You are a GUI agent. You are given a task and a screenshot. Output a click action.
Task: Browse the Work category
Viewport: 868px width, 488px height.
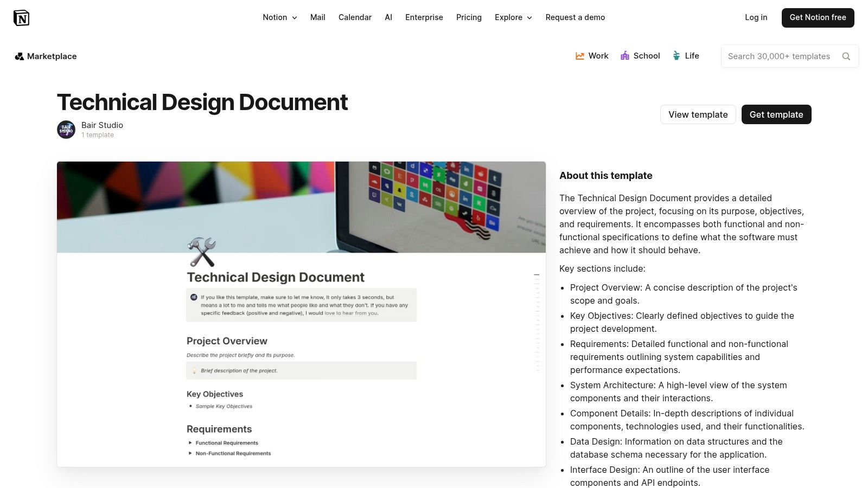(x=592, y=56)
